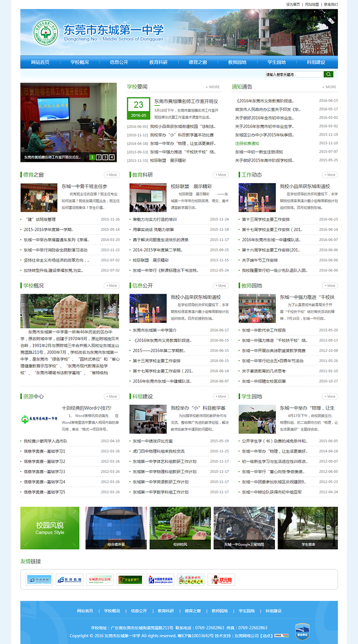
Task: Switch slideshow to slide 4
Action: (x=112, y=157)
